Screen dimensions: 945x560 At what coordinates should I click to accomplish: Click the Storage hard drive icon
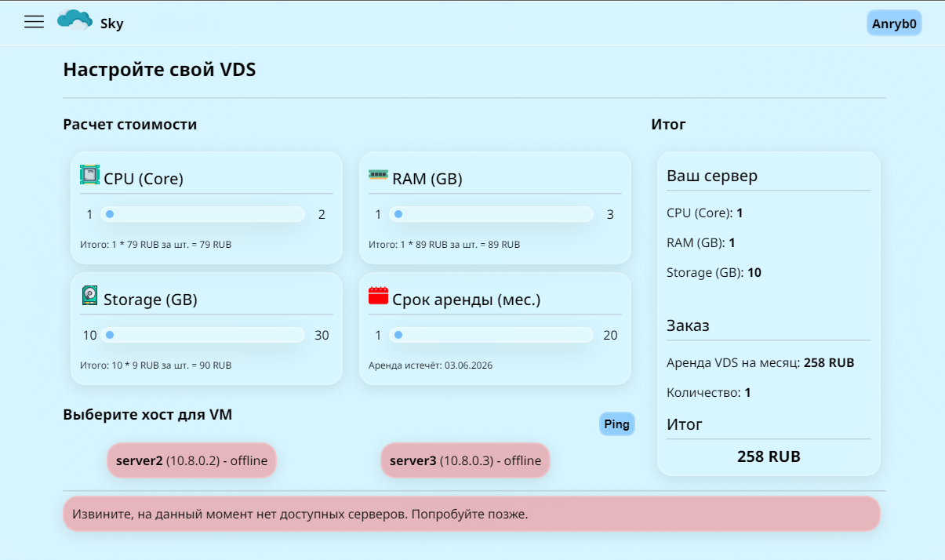(x=90, y=296)
